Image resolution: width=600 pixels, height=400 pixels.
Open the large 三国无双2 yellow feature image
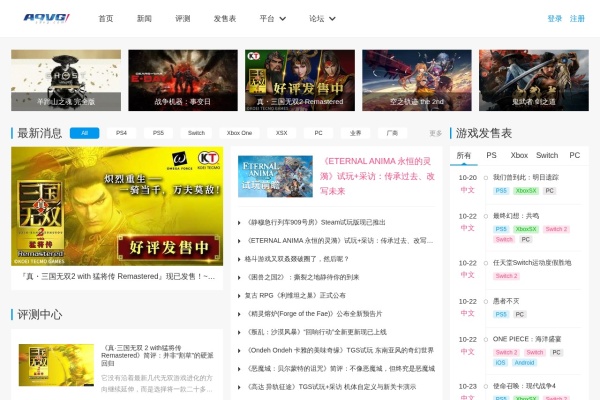[117, 206]
